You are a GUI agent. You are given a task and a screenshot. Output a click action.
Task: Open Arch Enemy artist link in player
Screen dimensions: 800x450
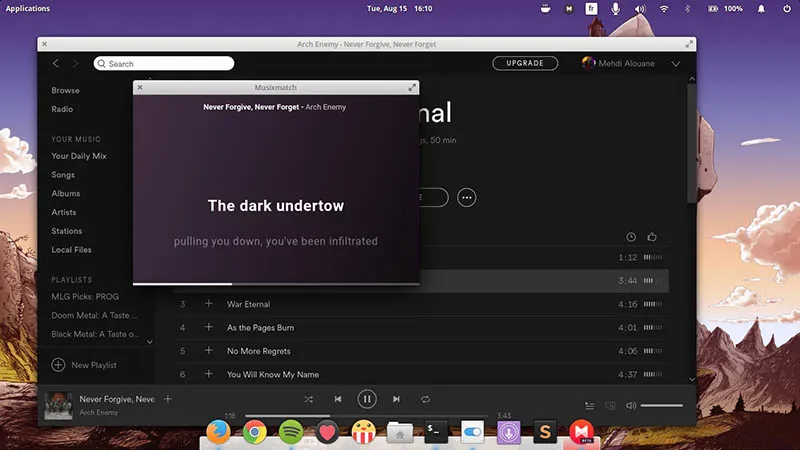point(98,412)
